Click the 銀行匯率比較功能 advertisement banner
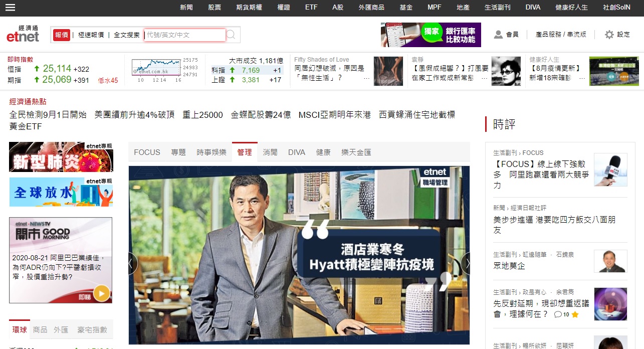Viewport: 644px width, 349px height. [x=431, y=35]
